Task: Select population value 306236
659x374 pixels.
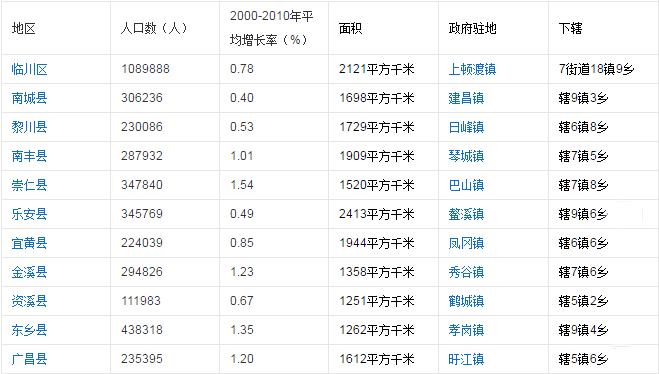Action: [142, 97]
